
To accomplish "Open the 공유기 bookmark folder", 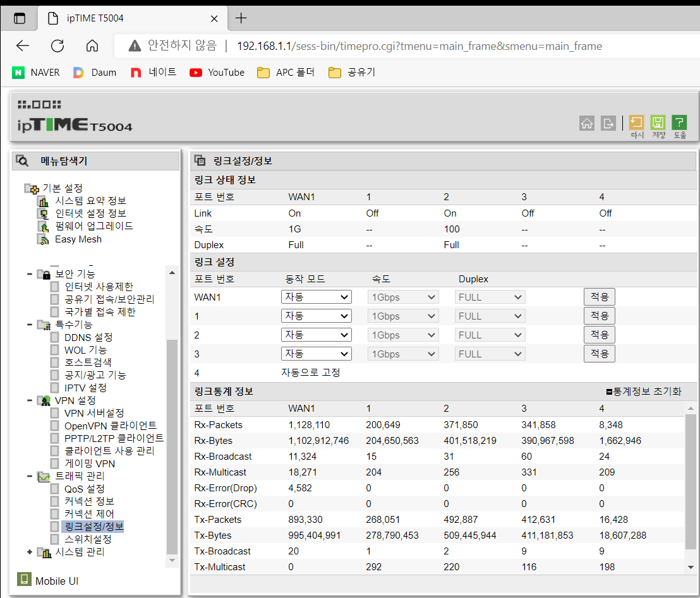I will (x=352, y=72).
